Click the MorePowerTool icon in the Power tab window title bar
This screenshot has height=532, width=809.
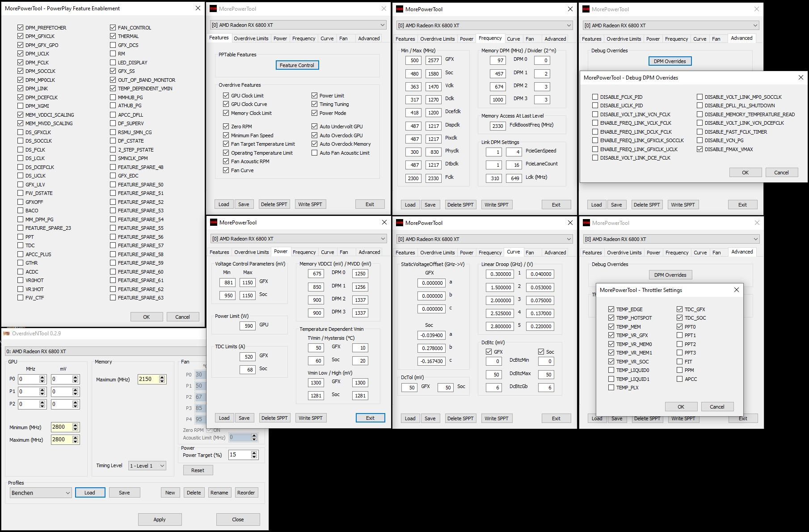tap(214, 222)
